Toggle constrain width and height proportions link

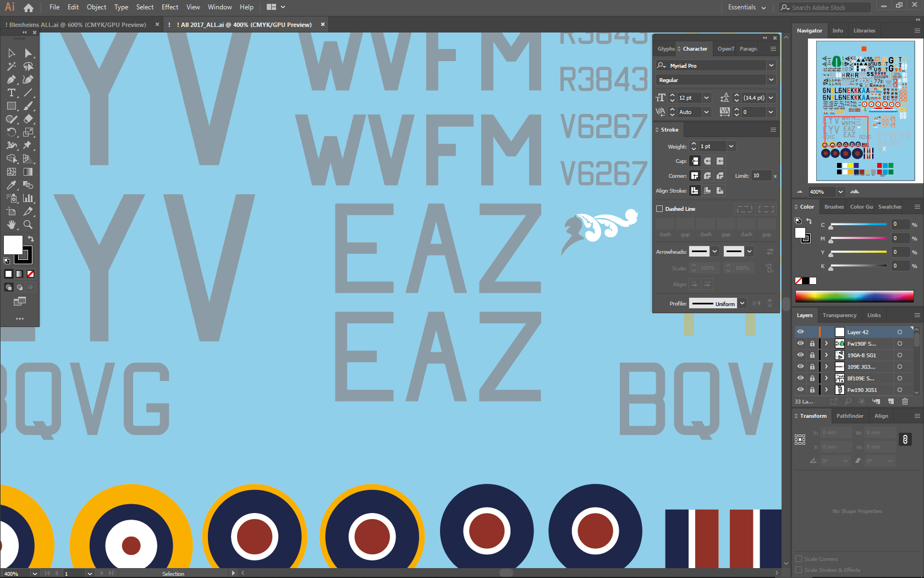click(x=905, y=439)
